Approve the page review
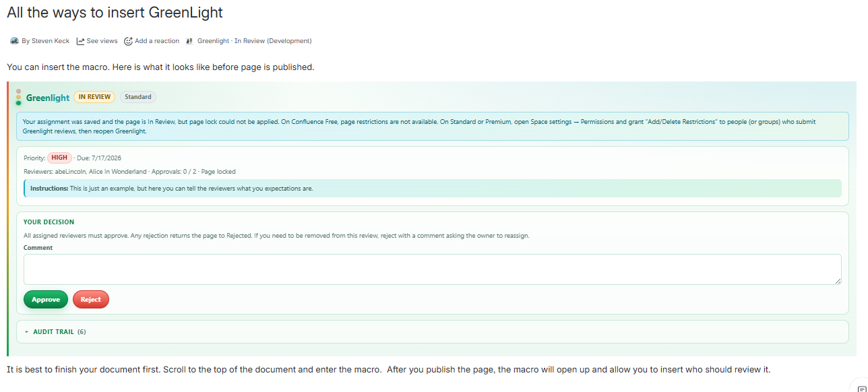 [46, 299]
